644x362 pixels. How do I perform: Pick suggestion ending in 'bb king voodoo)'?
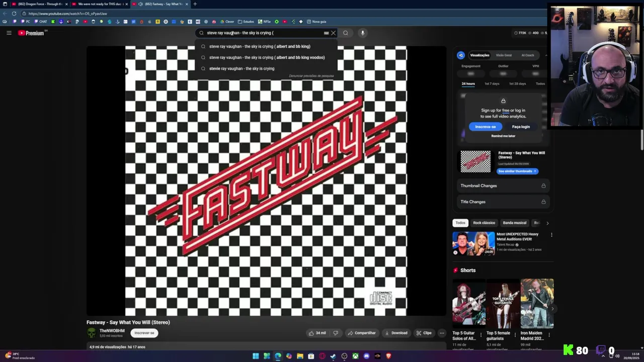(267, 57)
